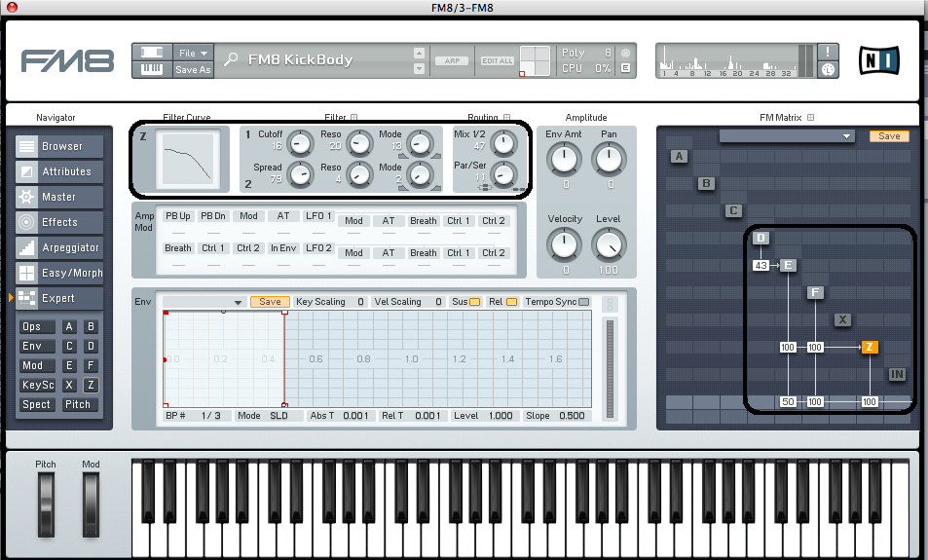928x560 pixels.
Task: Open the KeySc tab in Expert section
Action: pyautogui.click(x=37, y=386)
